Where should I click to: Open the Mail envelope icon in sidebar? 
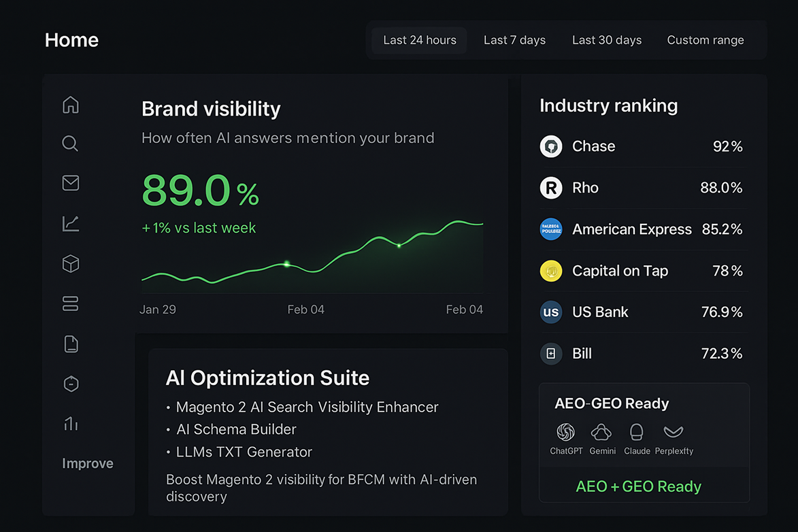71,183
